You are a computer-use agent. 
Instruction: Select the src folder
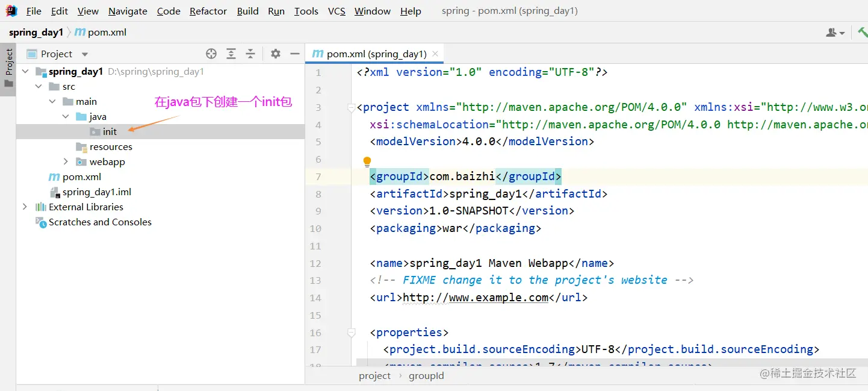tap(69, 86)
